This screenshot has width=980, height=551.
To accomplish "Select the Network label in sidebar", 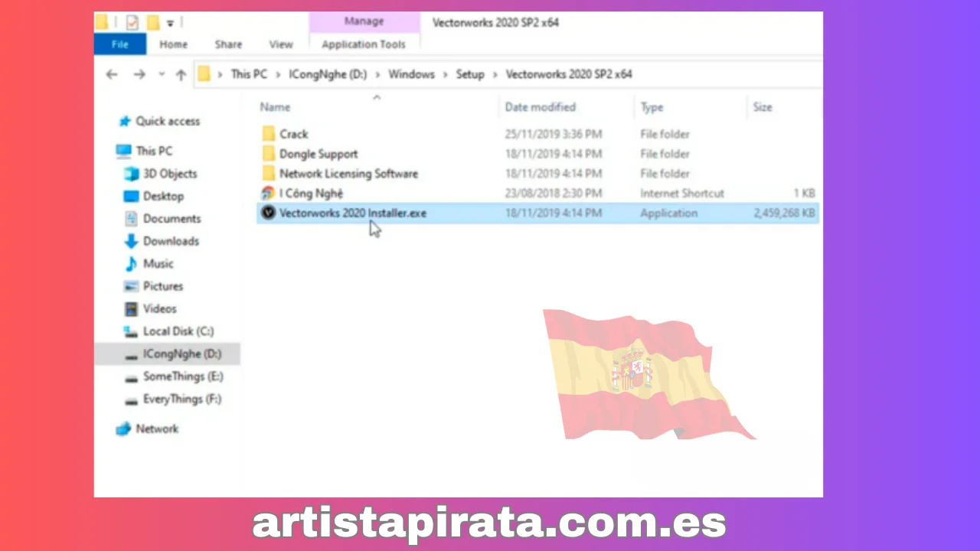I will [157, 429].
